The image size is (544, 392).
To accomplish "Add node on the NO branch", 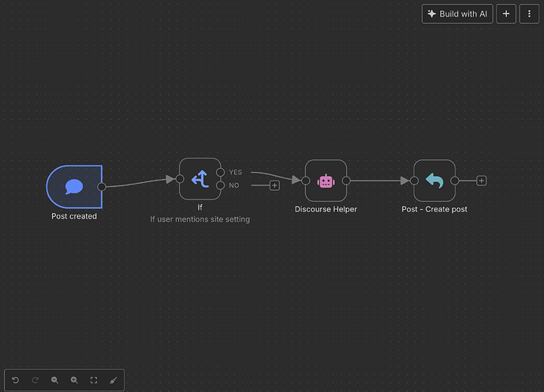I will click(x=274, y=185).
